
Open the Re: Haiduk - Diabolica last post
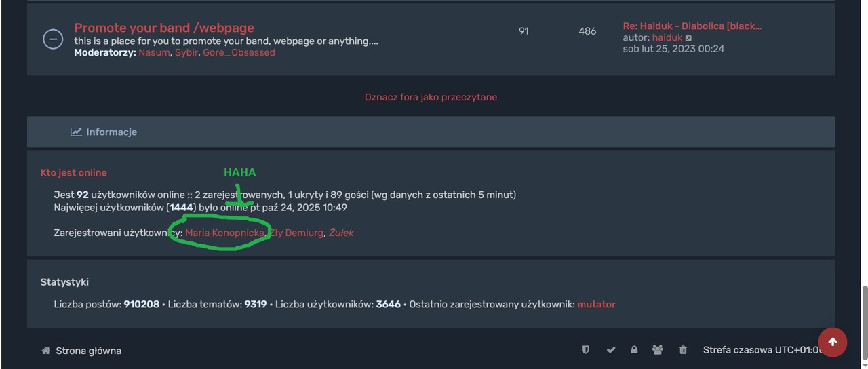(692, 26)
